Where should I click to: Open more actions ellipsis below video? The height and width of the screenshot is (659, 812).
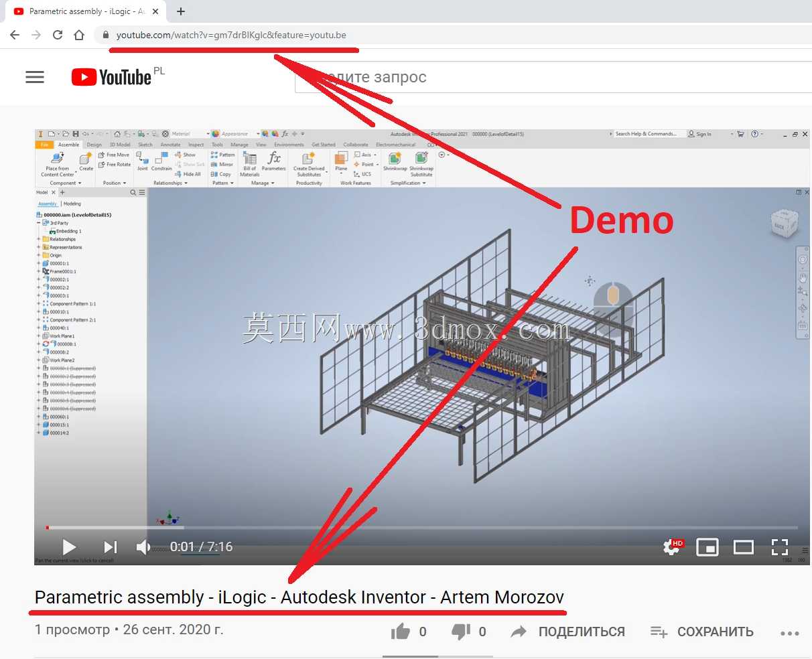pyautogui.click(x=790, y=633)
